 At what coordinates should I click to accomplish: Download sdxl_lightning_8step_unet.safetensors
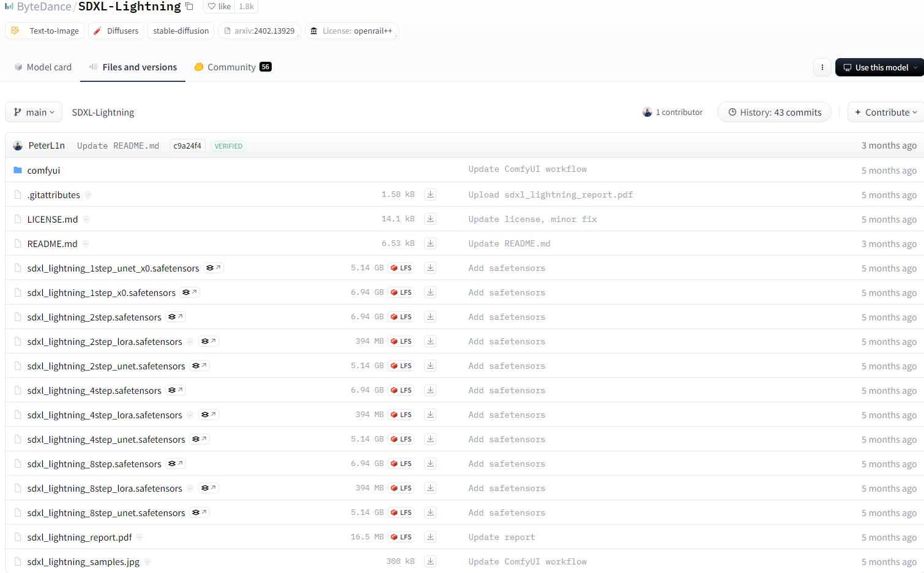point(430,512)
